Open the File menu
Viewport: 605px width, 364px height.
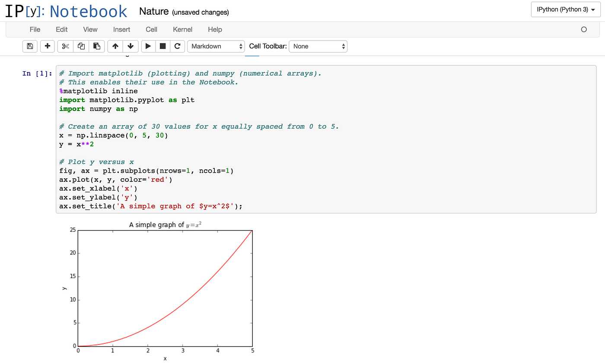tap(35, 29)
